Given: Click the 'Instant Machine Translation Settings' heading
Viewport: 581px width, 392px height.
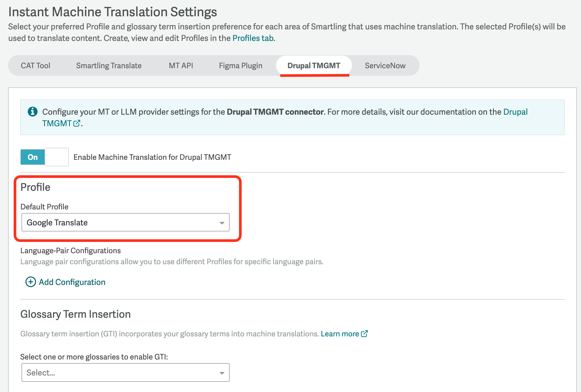Looking at the screenshot, I should (113, 12).
